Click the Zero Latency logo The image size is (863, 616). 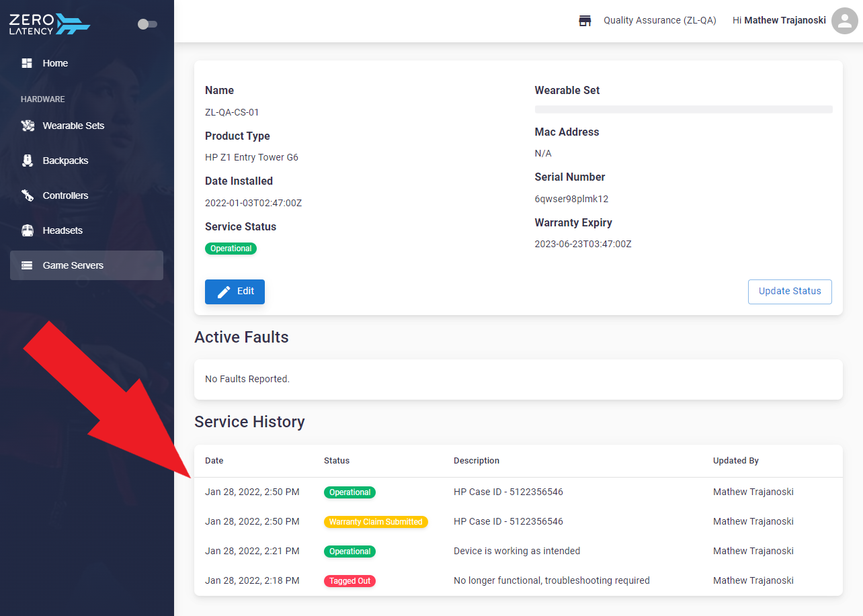pyautogui.click(x=50, y=24)
